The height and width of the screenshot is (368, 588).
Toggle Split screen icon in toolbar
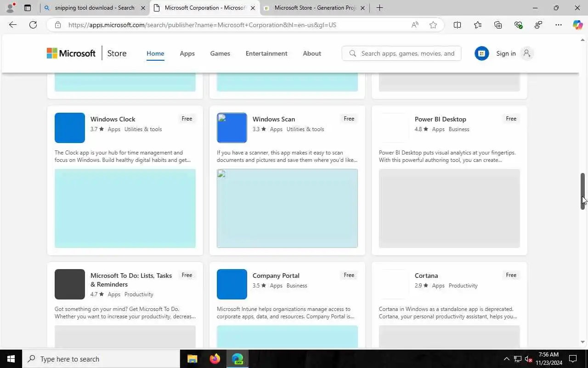point(457,25)
